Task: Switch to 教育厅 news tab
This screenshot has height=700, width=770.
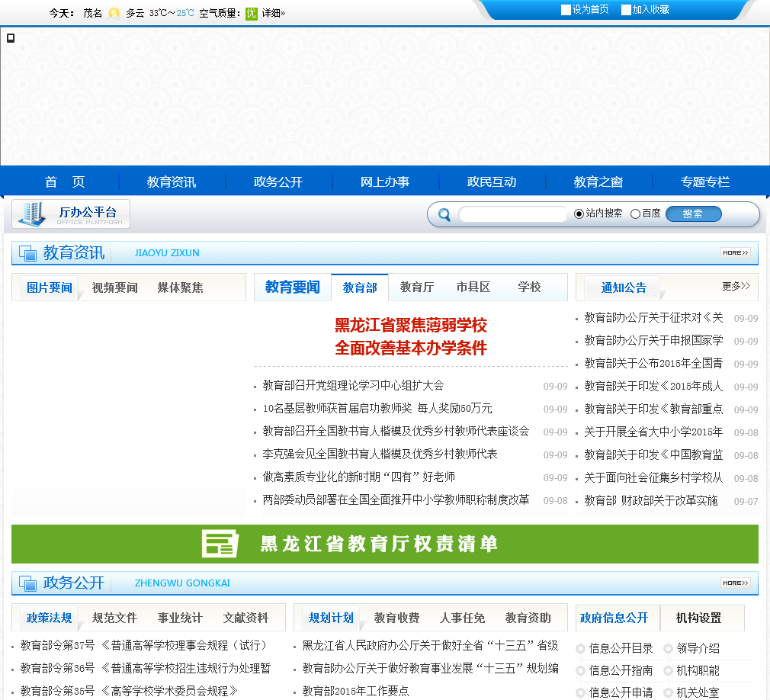Action: click(x=417, y=287)
